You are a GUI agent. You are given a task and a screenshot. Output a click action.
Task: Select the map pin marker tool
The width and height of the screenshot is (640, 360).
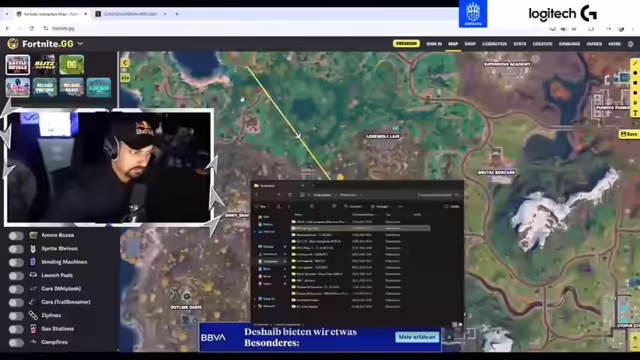coord(635,103)
